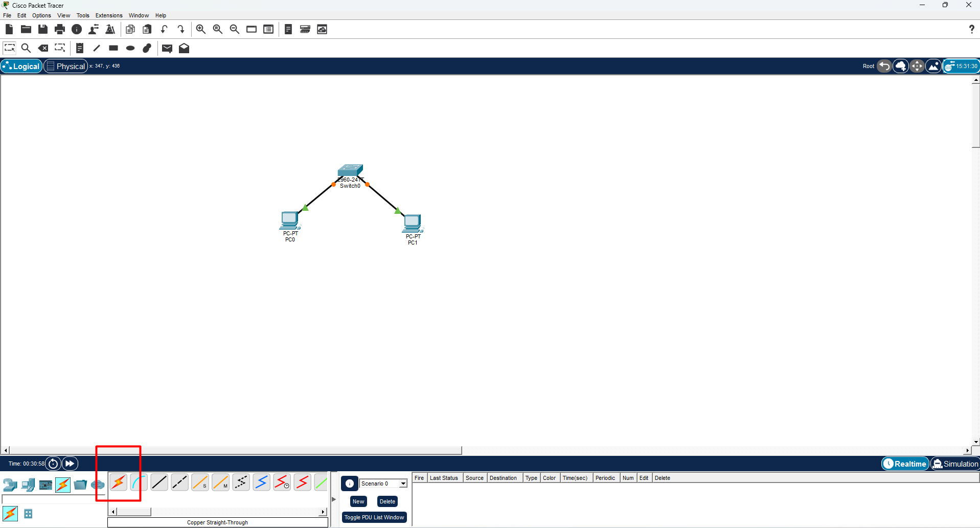
Task: Reset zoom with the R magnifier
Action: click(218, 29)
